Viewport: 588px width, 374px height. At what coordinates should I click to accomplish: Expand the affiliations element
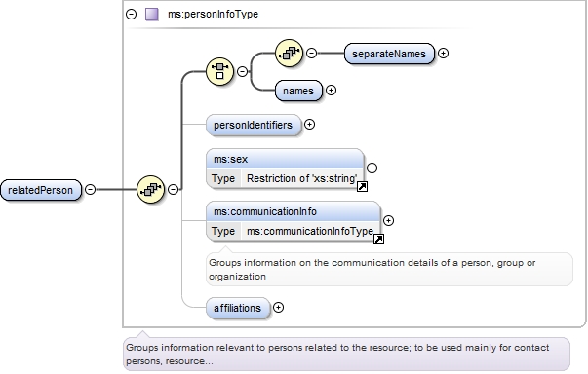point(278,308)
